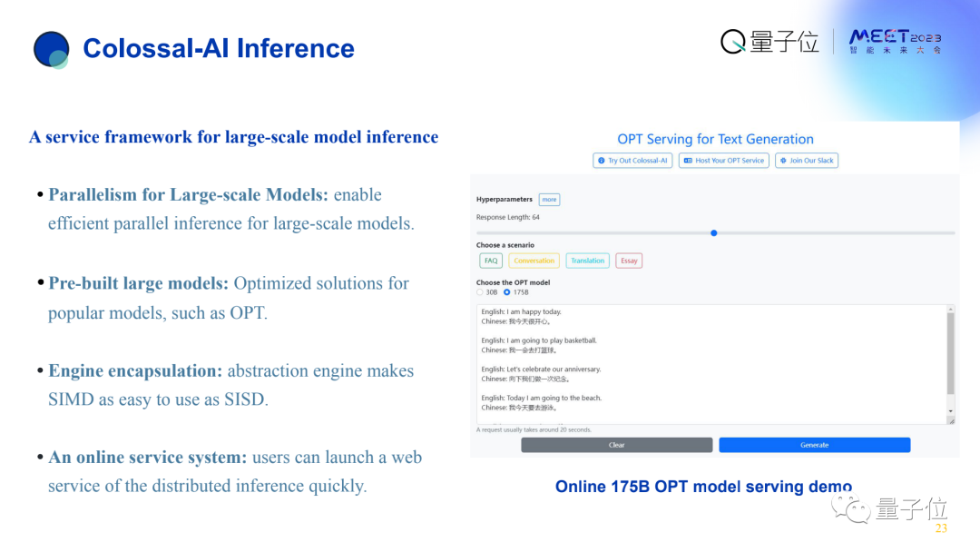Click the 'Choose a scenario' label
Viewport: 980px width, 552px height.
click(x=505, y=245)
